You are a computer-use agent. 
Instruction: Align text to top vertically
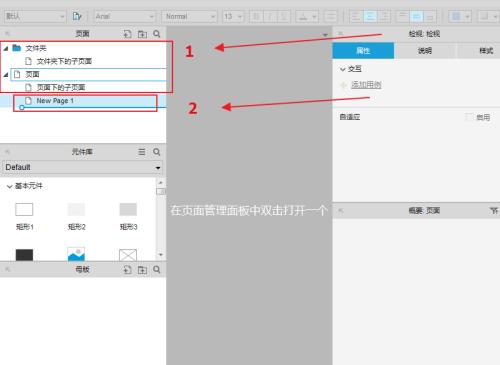(402, 16)
